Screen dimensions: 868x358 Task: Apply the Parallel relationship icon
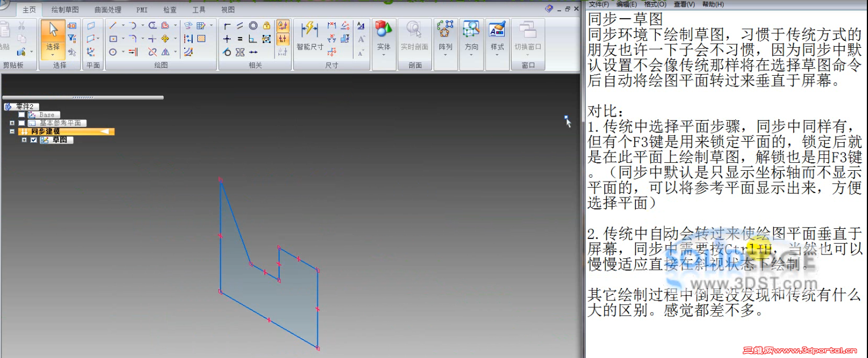point(239,26)
